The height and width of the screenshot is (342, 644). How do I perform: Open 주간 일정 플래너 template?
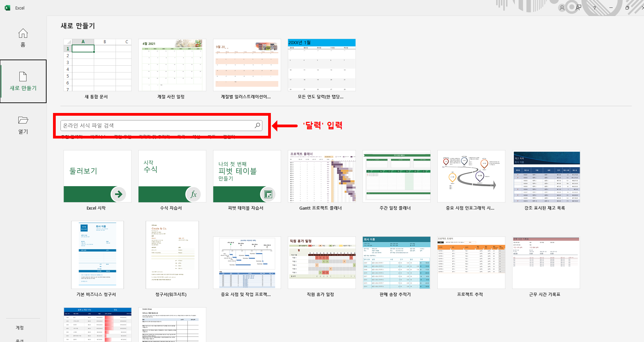pos(397,176)
